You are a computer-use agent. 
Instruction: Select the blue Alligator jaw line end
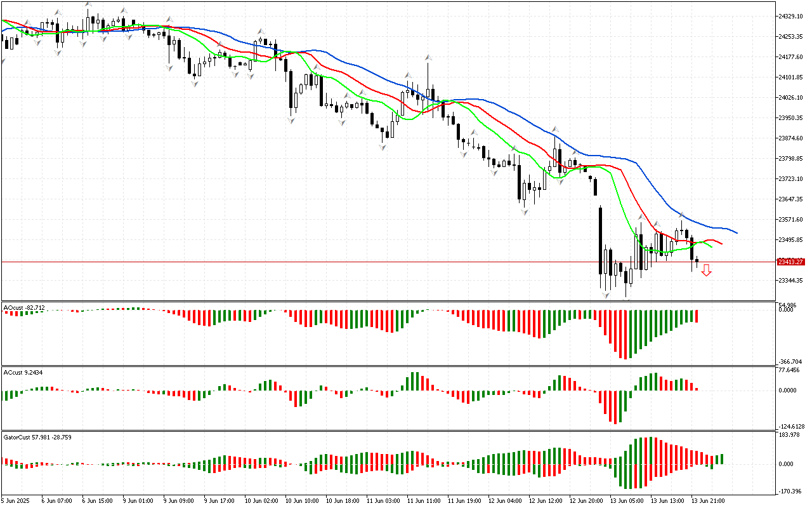point(735,232)
